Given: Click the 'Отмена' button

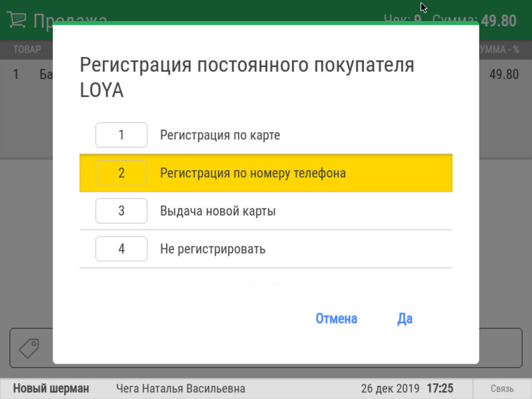Looking at the screenshot, I should [336, 318].
